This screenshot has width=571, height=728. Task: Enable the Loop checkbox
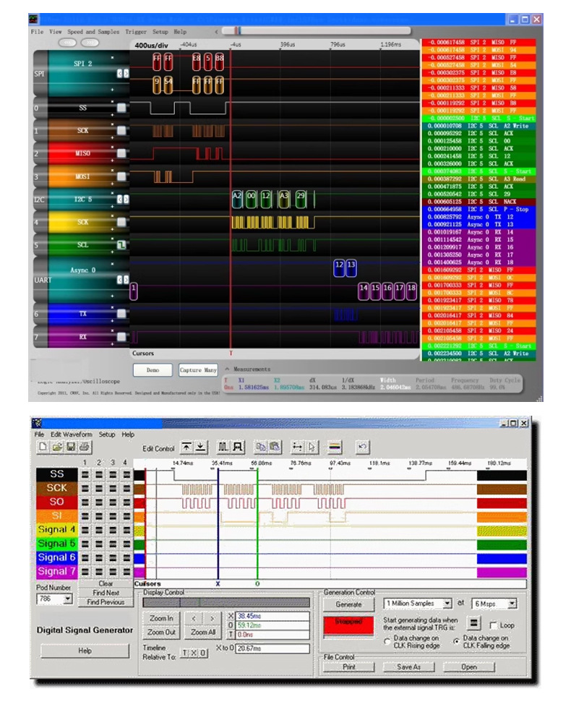[x=494, y=625]
